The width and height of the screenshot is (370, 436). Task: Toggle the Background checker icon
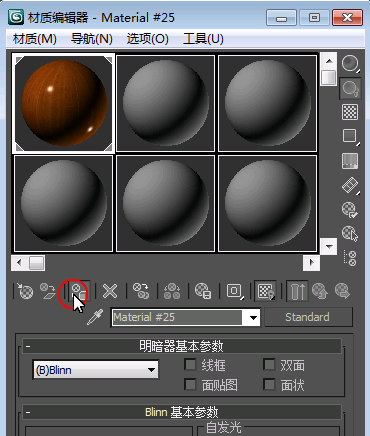[350, 112]
